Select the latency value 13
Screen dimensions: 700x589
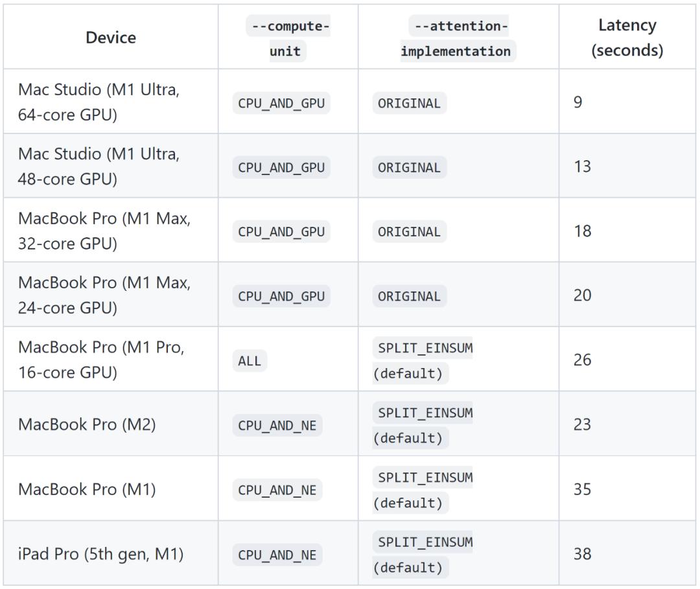pyautogui.click(x=582, y=167)
